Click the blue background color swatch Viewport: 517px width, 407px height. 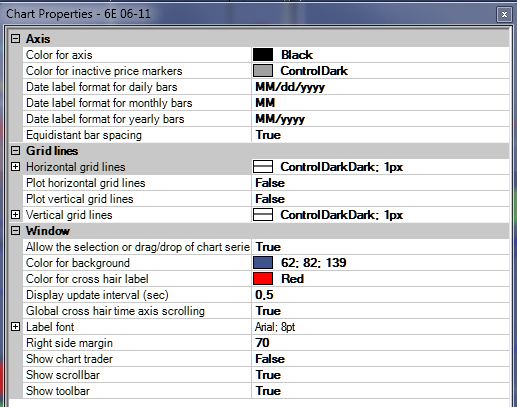(x=263, y=263)
